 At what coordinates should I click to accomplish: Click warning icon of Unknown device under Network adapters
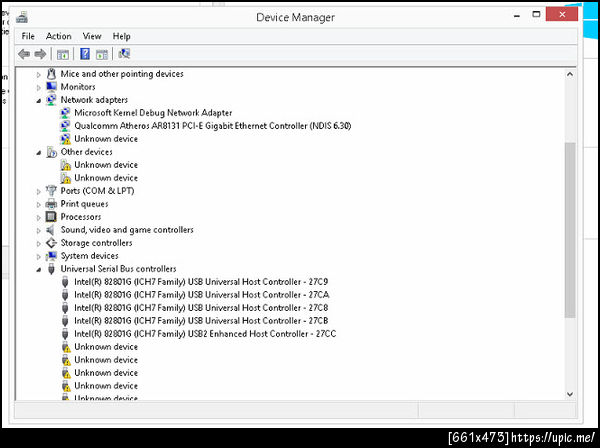click(x=66, y=139)
